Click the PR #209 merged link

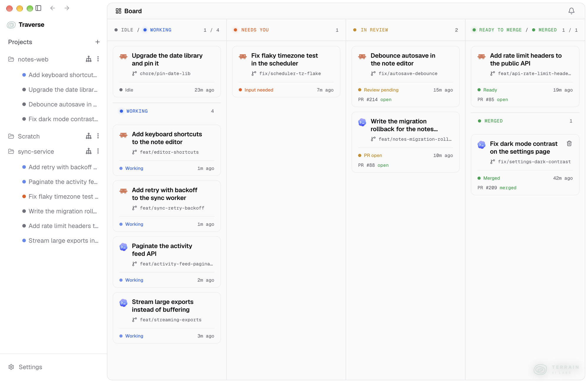(497, 188)
